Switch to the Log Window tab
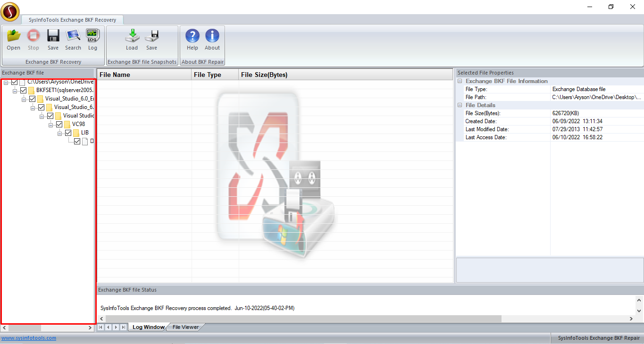This screenshot has width=644, height=344. coord(148,327)
